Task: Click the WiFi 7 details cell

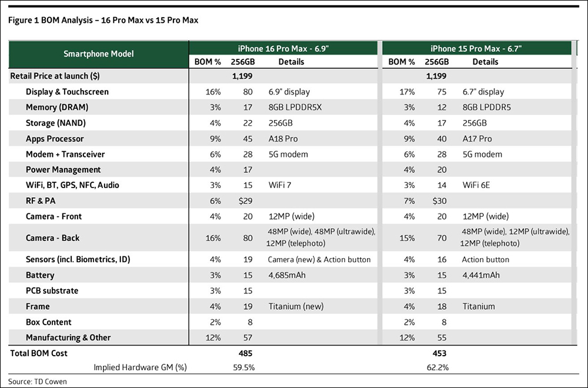Action: click(280, 185)
